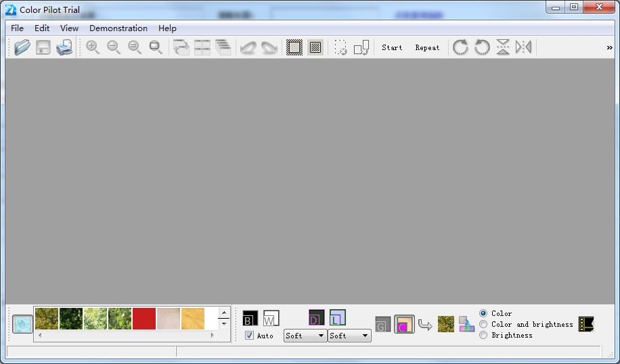The height and width of the screenshot is (364, 620).
Task: Click the flip vertical icon
Action: click(503, 47)
